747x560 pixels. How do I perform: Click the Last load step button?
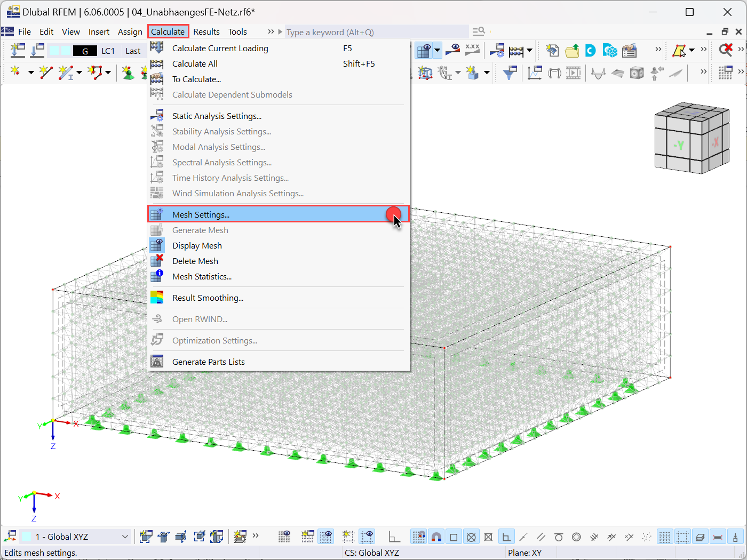coord(133,51)
